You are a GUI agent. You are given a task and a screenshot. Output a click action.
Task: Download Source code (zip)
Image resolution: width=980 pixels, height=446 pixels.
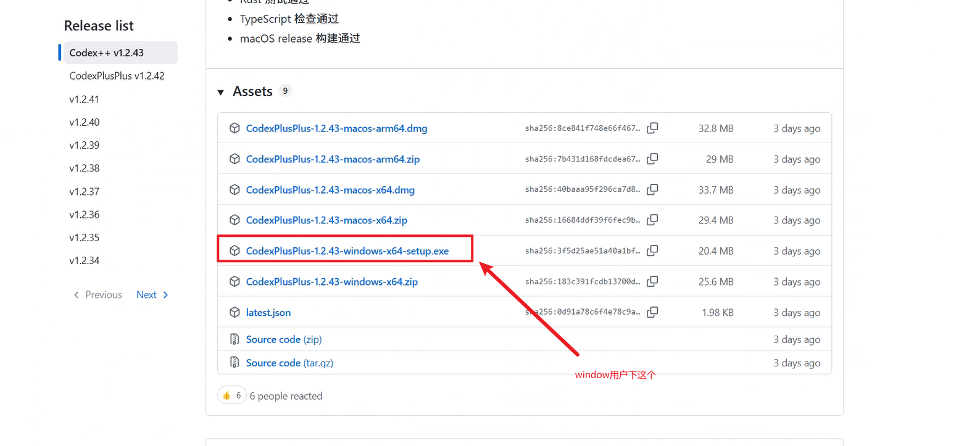pos(284,339)
